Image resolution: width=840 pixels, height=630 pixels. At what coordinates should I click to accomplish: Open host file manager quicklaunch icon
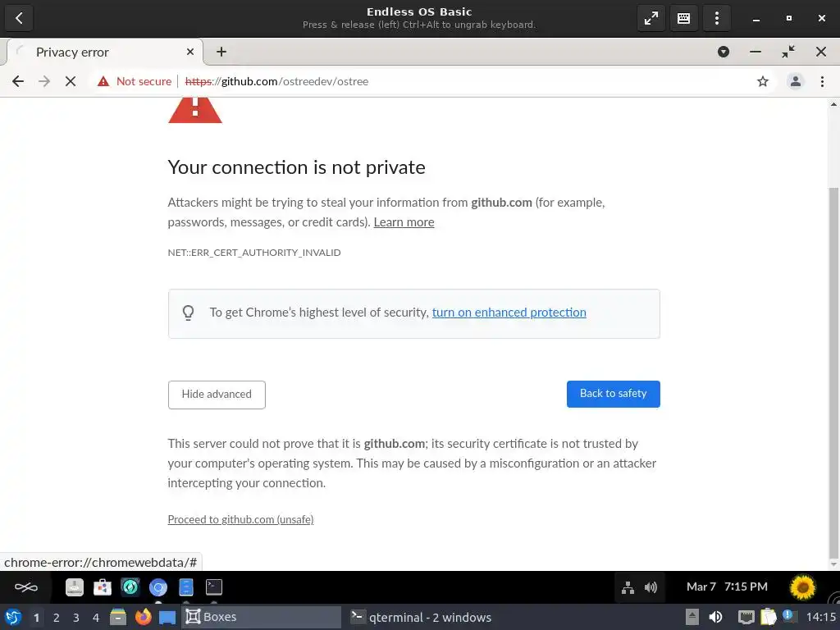click(x=118, y=618)
